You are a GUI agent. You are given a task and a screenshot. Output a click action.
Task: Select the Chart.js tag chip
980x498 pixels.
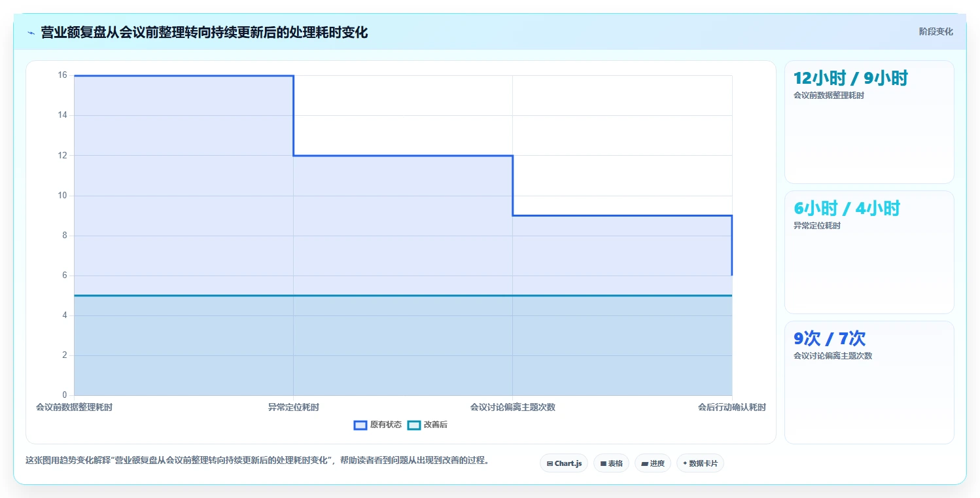point(564,463)
